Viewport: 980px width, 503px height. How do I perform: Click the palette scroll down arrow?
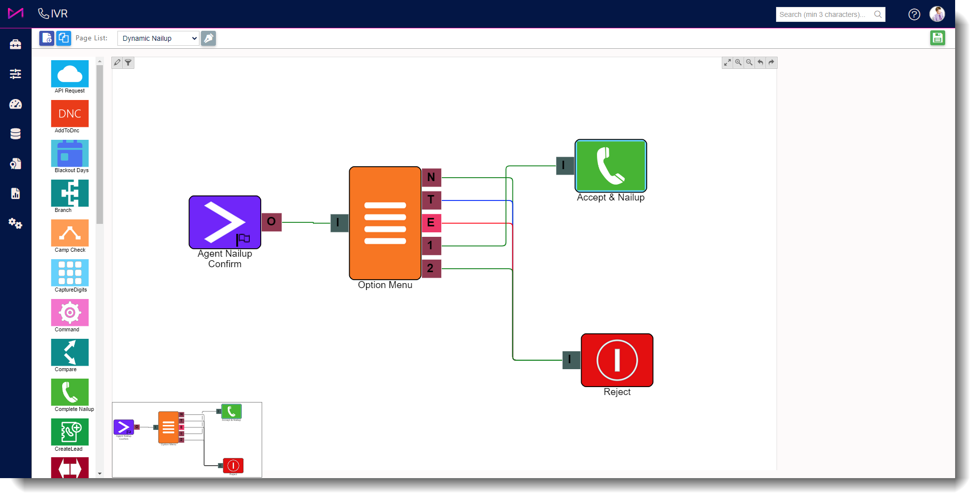(x=99, y=474)
